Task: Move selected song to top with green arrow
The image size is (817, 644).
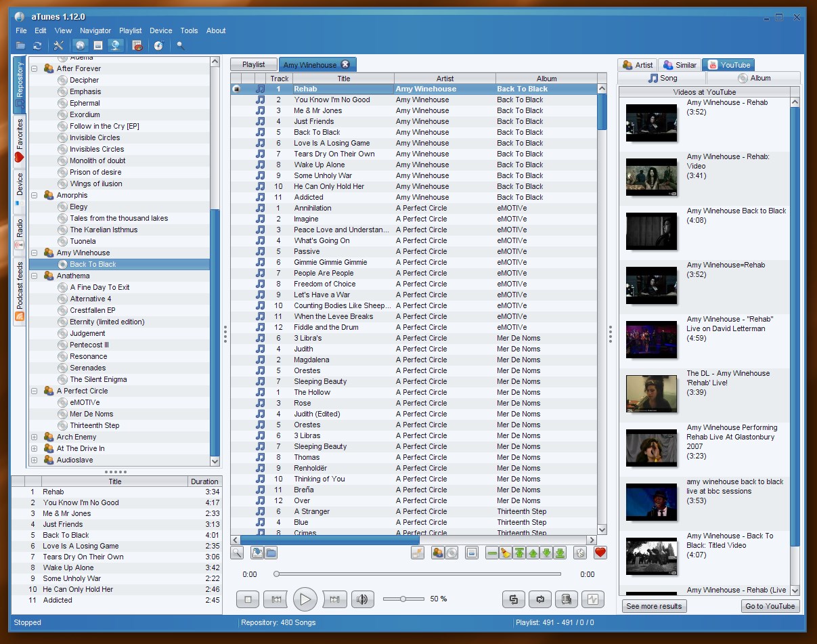Action: click(x=519, y=553)
